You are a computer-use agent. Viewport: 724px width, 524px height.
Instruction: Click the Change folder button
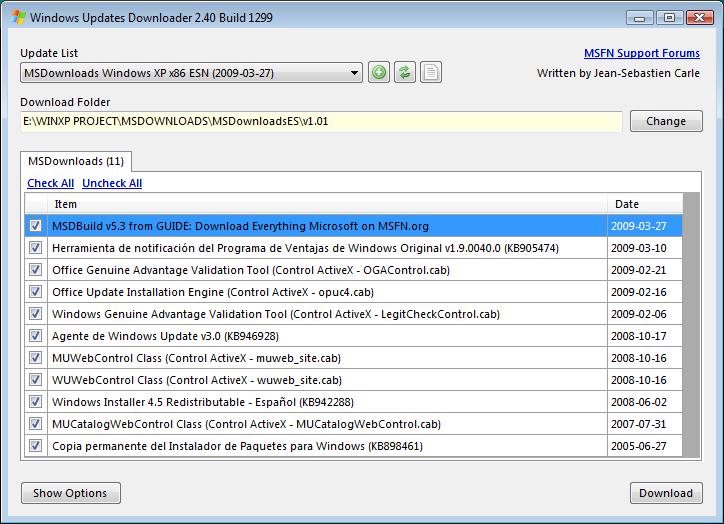666,121
